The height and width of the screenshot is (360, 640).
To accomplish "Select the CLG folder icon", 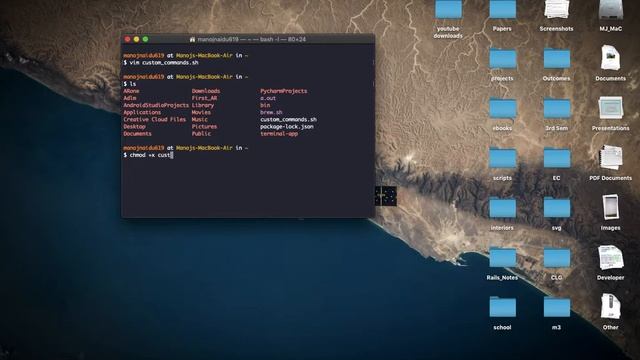I will [x=557, y=258].
